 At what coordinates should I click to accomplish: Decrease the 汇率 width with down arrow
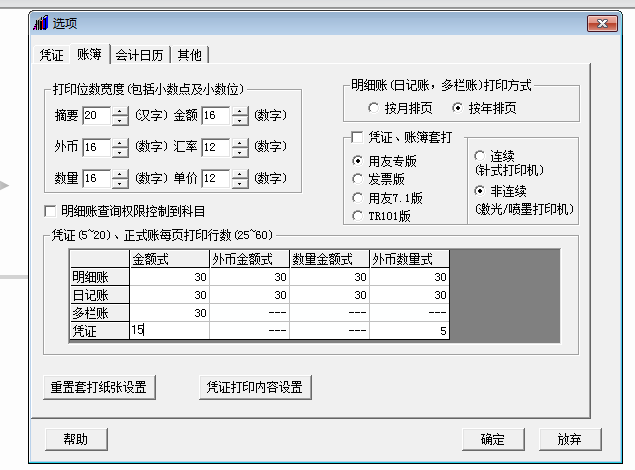point(240,152)
